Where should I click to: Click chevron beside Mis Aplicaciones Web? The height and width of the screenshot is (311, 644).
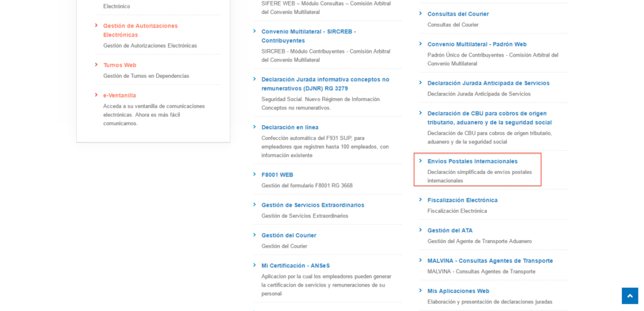pos(421,290)
